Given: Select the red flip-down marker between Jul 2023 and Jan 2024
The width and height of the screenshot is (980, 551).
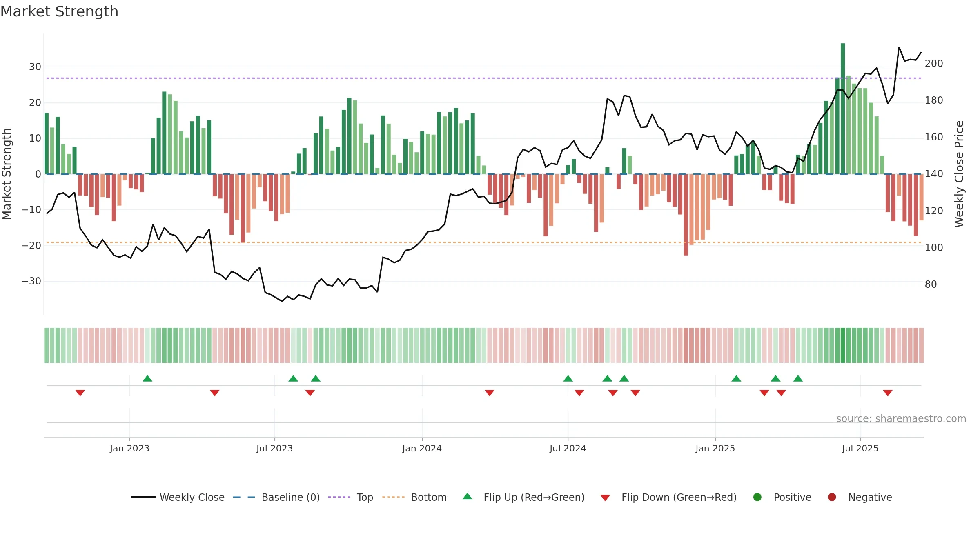Looking at the screenshot, I should coord(310,393).
